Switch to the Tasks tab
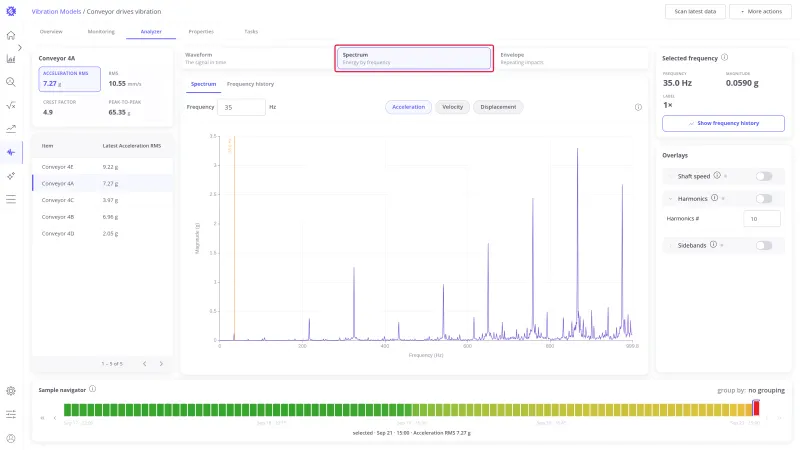 tap(251, 32)
